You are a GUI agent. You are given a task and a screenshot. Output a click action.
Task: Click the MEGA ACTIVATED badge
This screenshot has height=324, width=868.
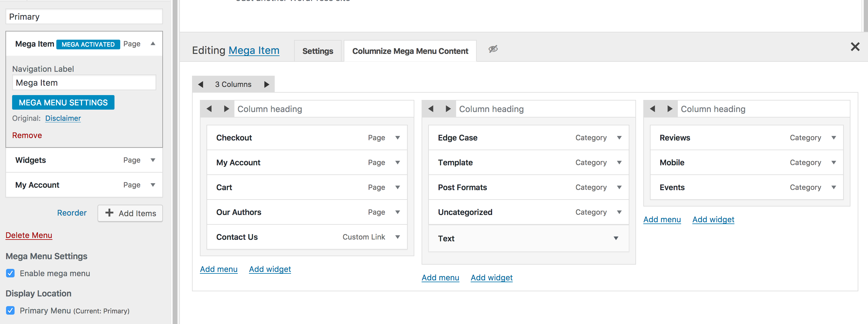88,44
